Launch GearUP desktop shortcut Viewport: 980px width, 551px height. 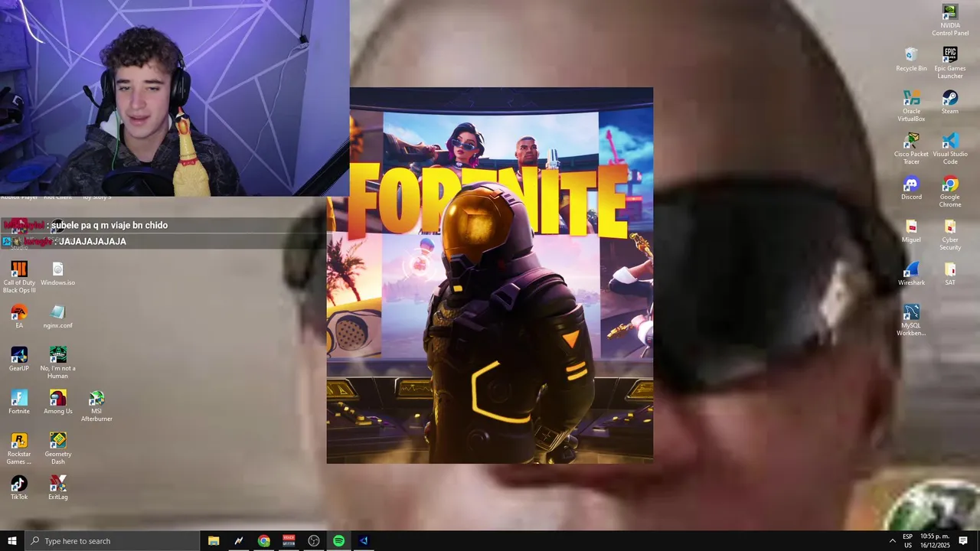[x=19, y=360]
